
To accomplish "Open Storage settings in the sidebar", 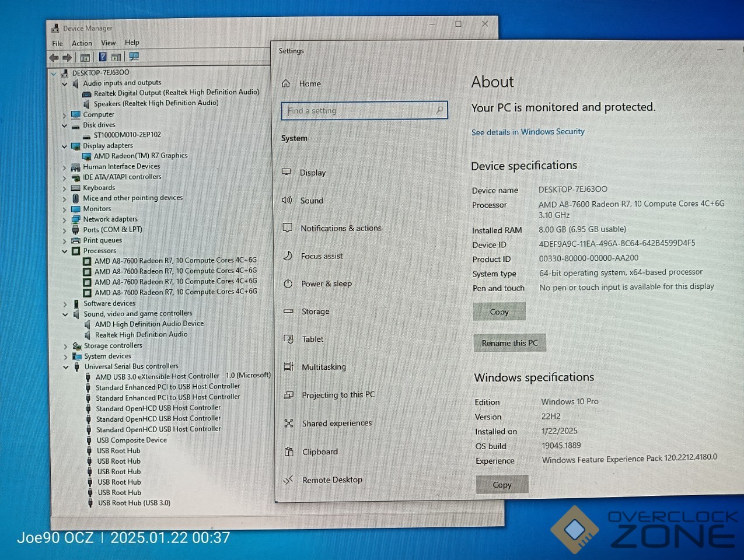I will 307,311.
